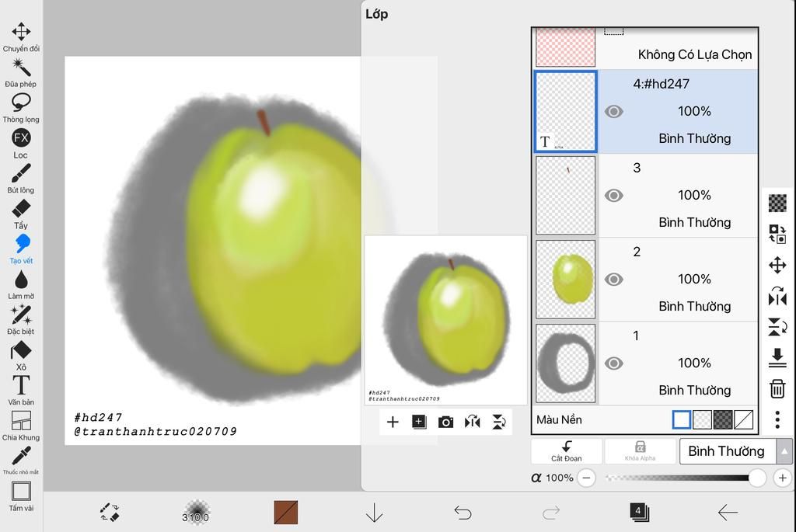The width and height of the screenshot is (796, 532).
Task: Choose light checkered transparent background option
Action: (702, 420)
